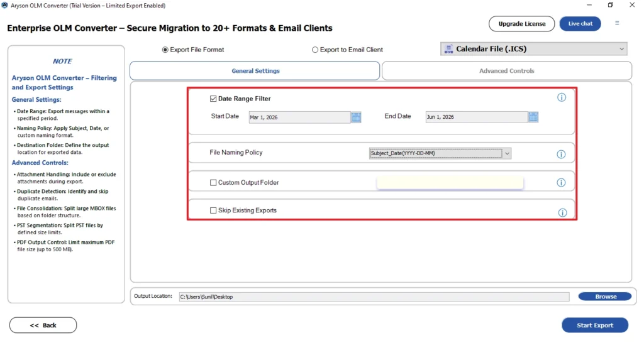Open the End Date calendar picker icon
This screenshot has height=343, width=644.
point(533,117)
